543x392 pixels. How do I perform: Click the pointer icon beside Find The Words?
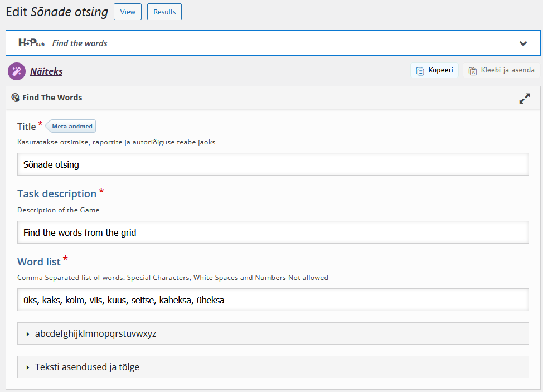tap(16, 98)
